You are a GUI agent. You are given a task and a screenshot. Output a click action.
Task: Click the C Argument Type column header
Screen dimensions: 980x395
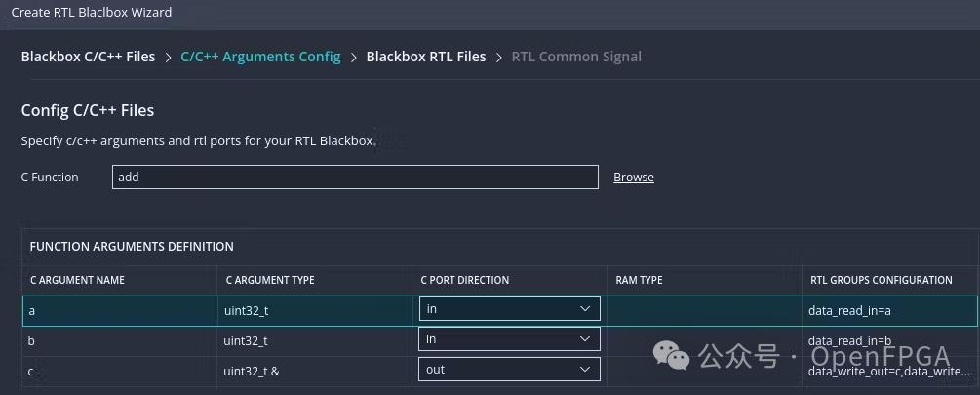pos(270,280)
